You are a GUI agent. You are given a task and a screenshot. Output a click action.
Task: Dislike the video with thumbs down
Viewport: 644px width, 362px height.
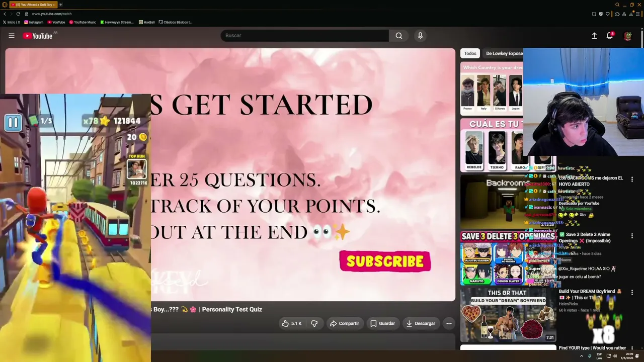314,323
